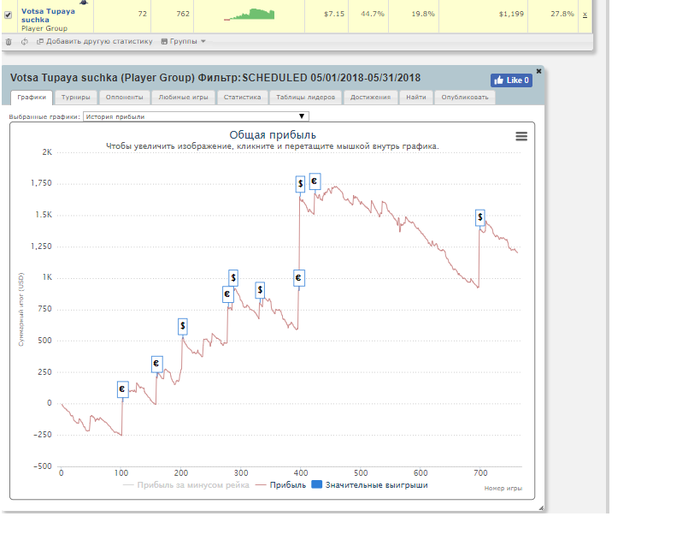Viewport: 700px width, 540px height.
Task: Open the История прибыли chart selector
Action: pos(196,116)
